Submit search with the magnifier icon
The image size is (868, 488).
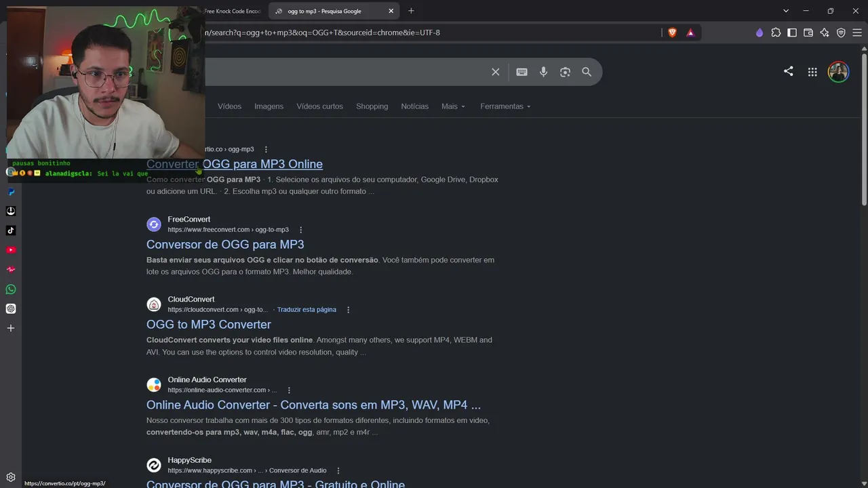coord(587,72)
